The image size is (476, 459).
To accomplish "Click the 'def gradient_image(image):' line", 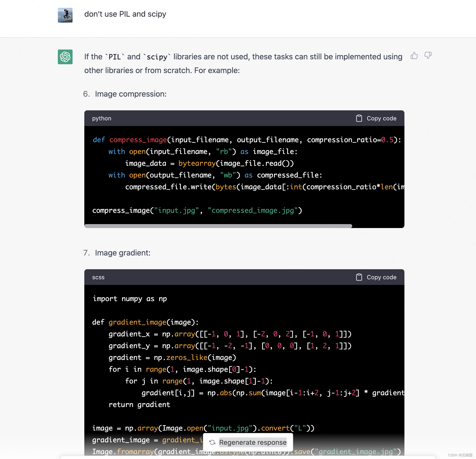I will point(146,322).
